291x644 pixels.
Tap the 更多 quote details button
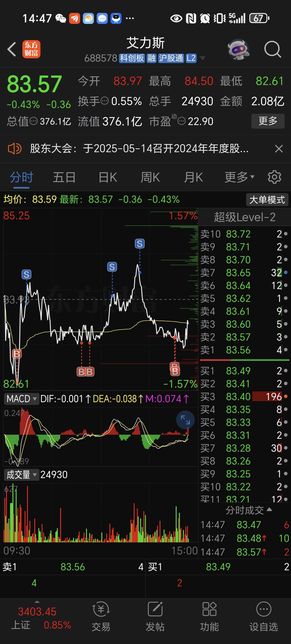(268, 121)
